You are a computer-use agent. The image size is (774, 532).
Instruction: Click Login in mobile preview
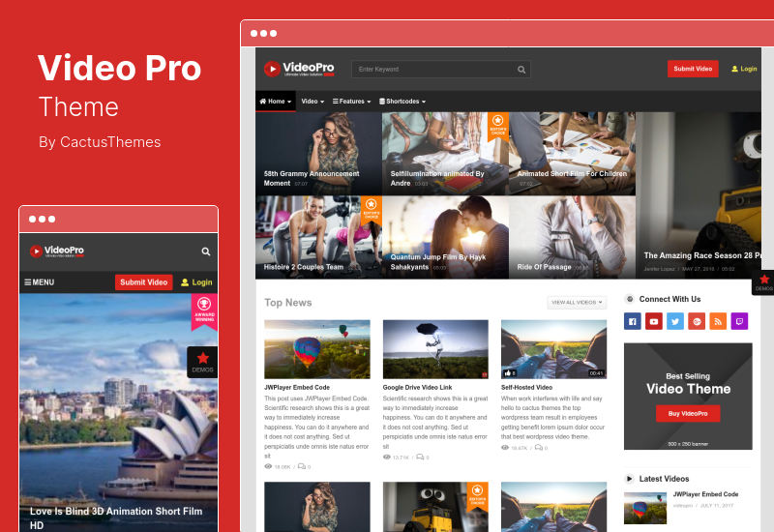coord(196,282)
